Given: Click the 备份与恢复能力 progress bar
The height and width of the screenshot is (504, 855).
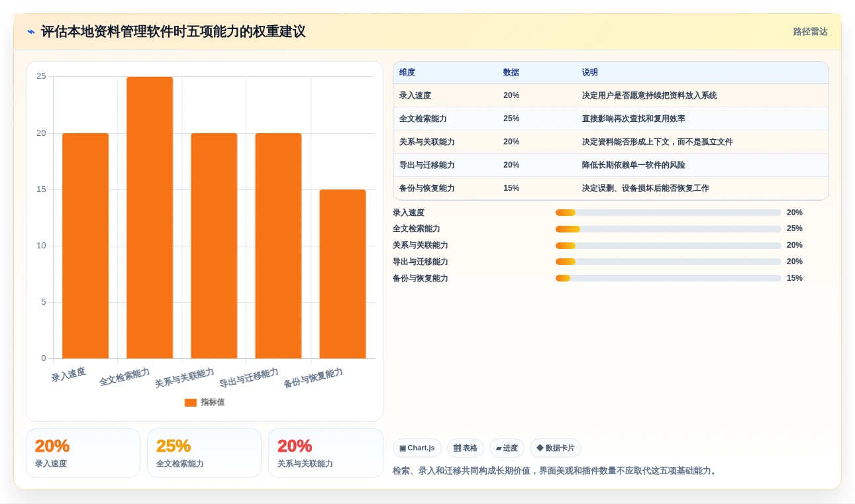Looking at the screenshot, I should [x=668, y=278].
